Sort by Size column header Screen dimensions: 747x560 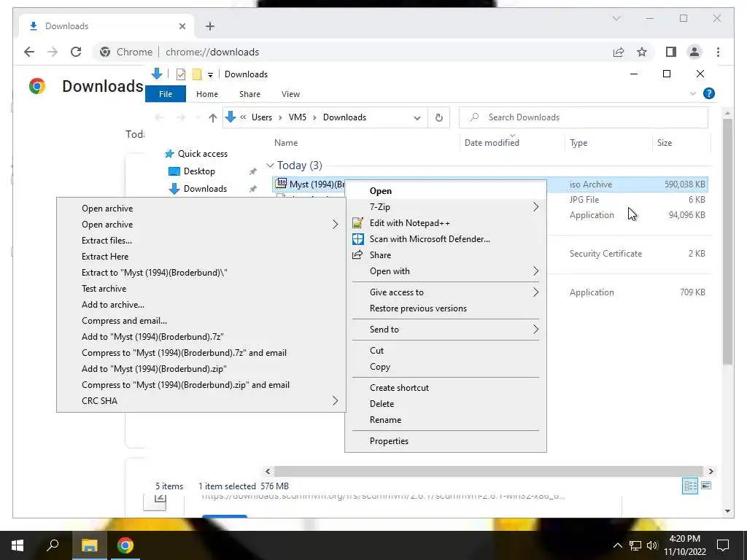coord(664,143)
